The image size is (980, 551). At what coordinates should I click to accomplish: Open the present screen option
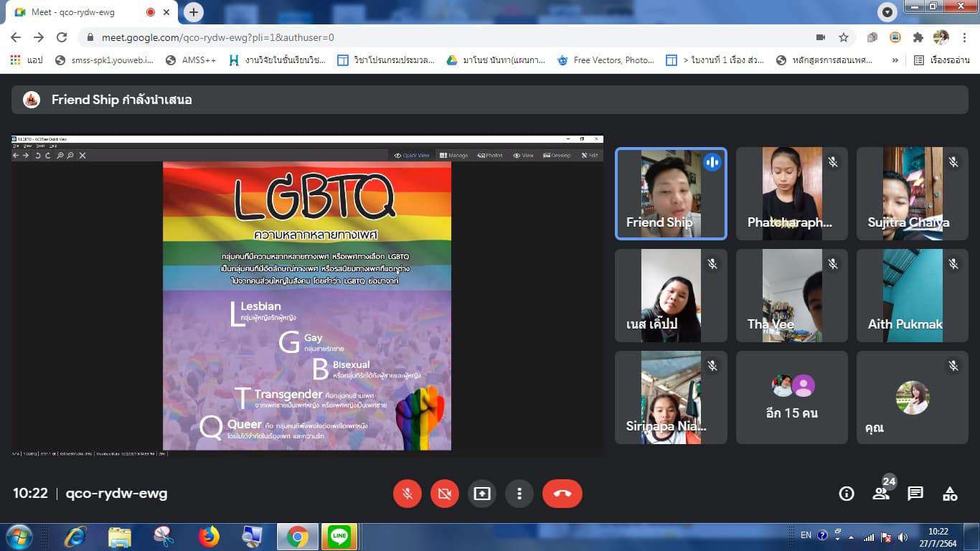point(481,494)
